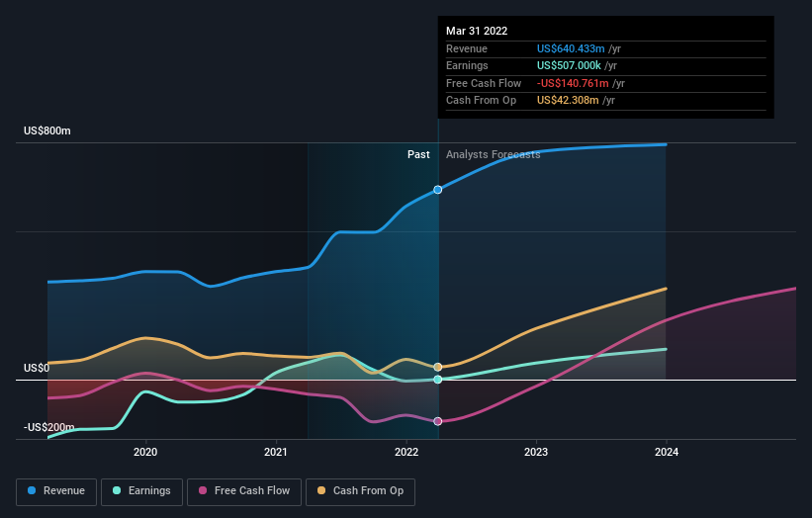Click the US$507.000k earnings value
Image resolution: width=812 pixels, height=518 pixels.
pos(569,65)
